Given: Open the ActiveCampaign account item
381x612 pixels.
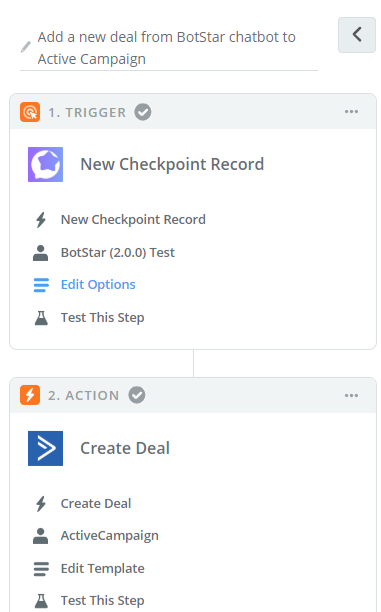Looking at the screenshot, I should click(96, 536).
